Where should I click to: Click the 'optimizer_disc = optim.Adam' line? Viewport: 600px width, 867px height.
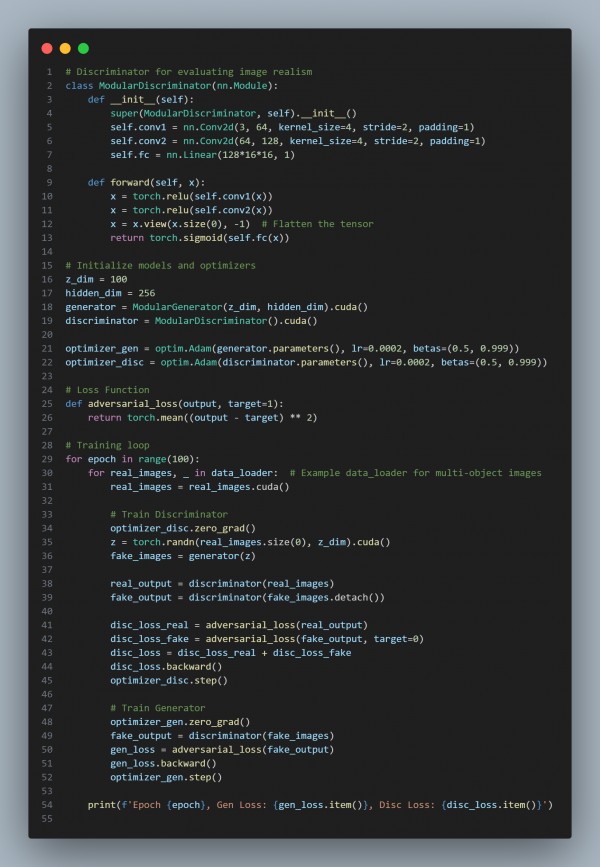pos(306,362)
